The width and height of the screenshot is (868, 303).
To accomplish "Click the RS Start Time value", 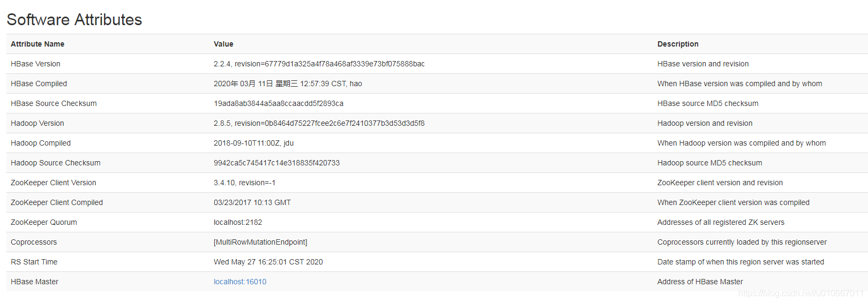I will coord(268,262).
